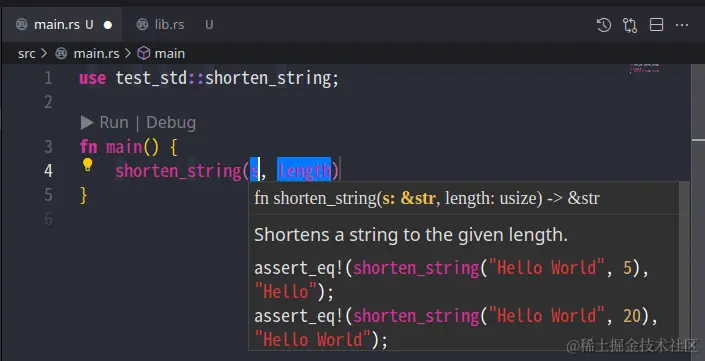Viewport: 705px width, 361px height.
Task: Select main.rs in the breadcrumb path
Action: (96, 53)
